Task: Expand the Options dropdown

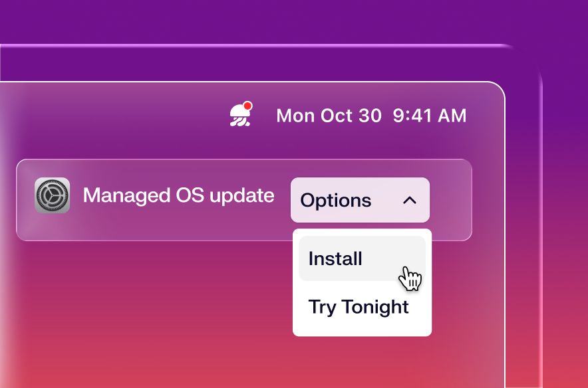Action: [360, 200]
